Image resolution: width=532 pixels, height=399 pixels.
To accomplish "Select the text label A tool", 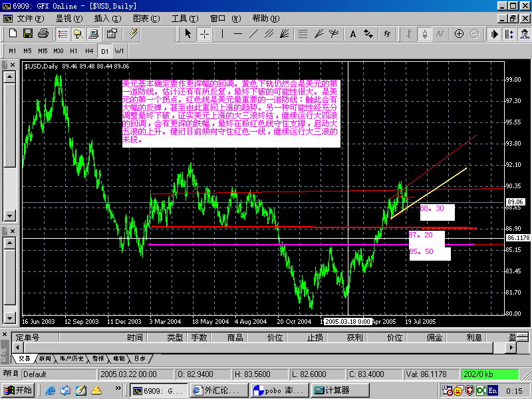I will point(353,34).
